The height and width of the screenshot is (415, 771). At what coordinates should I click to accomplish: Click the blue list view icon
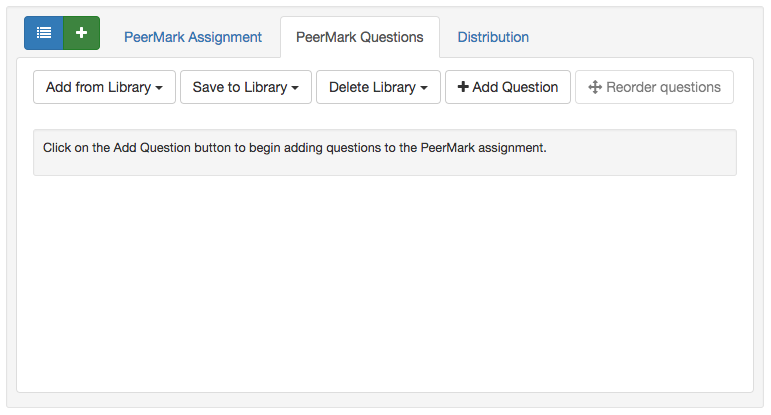[x=44, y=33]
